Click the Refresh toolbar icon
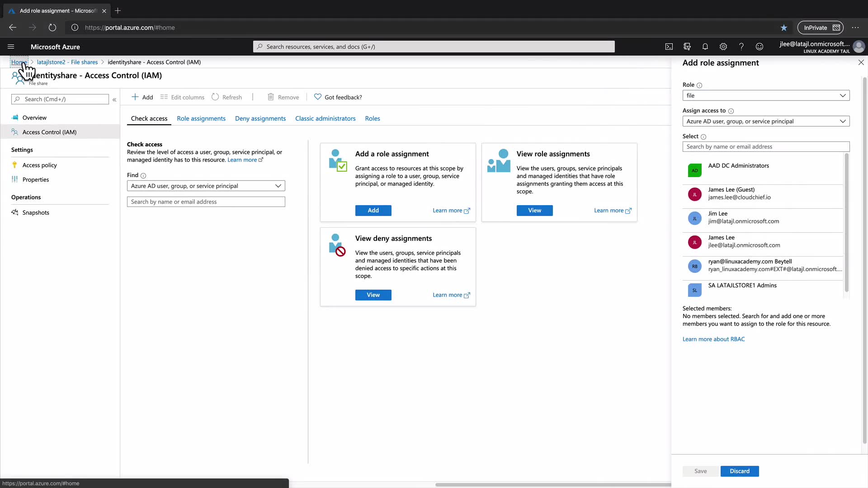The height and width of the screenshot is (488, 868). pos(216,97)
